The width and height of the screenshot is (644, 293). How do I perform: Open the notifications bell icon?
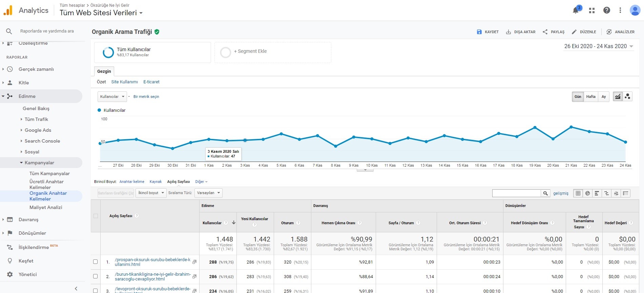click(x=576, y=11)
